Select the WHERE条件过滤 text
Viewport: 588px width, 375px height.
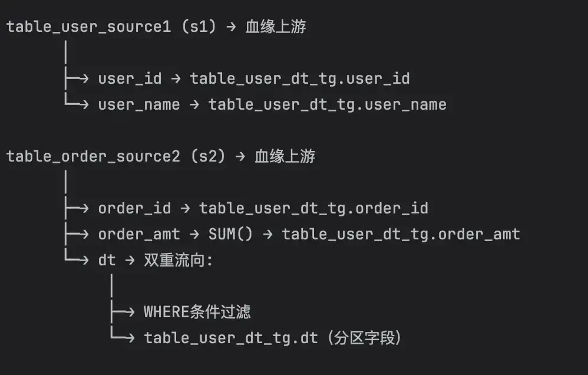click(x=197, y=312)
